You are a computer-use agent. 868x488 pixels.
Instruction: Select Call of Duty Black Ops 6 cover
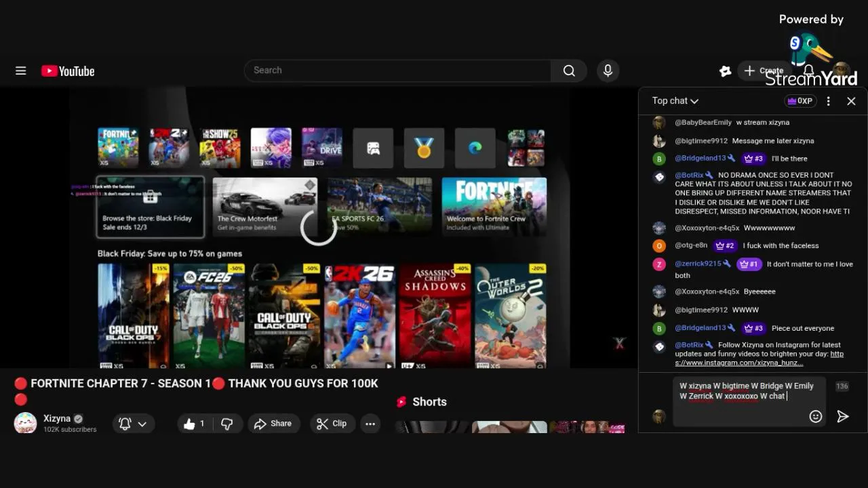pos(284,316)
